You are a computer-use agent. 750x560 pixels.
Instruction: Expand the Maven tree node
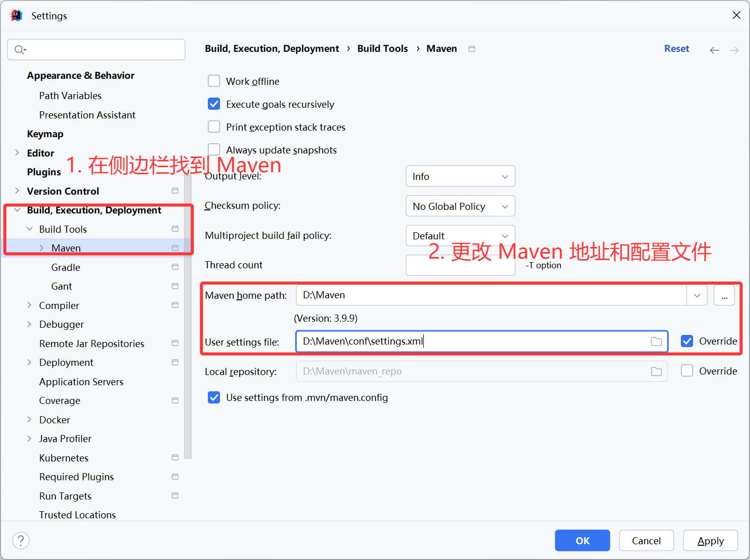point(42,248)
